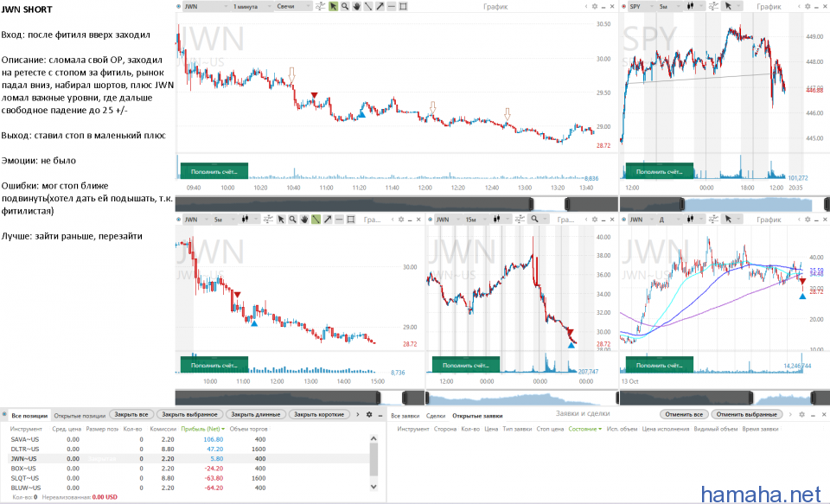Switch to 'Все позиции' tab
The image size is (830, 504).
29,416
